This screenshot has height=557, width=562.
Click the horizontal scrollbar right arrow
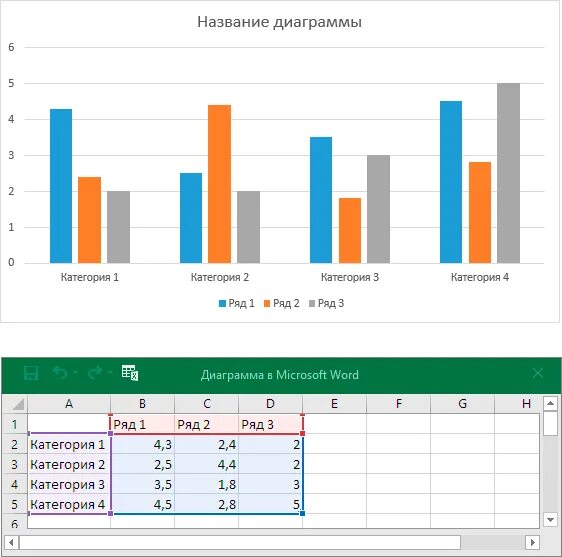pyautogui.click(x=532, y=542)
